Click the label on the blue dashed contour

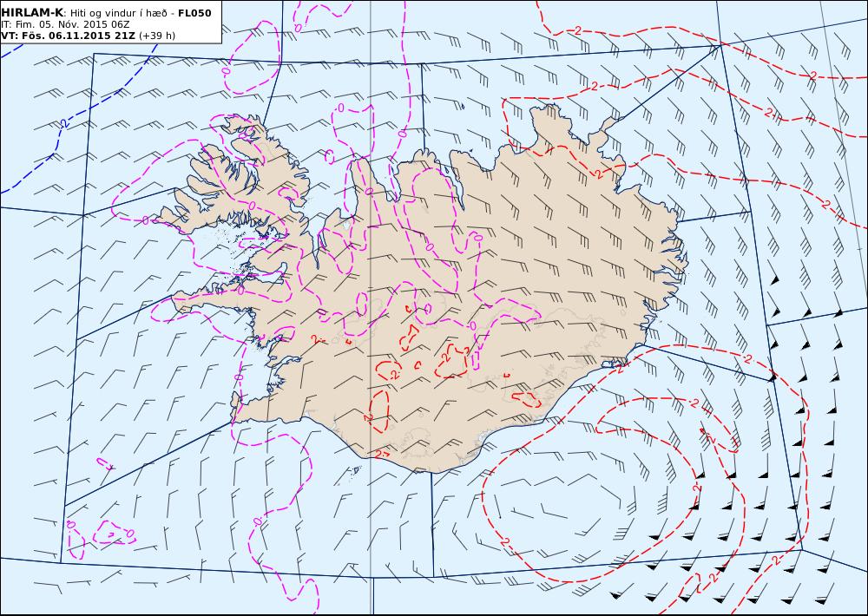point(64,123)
